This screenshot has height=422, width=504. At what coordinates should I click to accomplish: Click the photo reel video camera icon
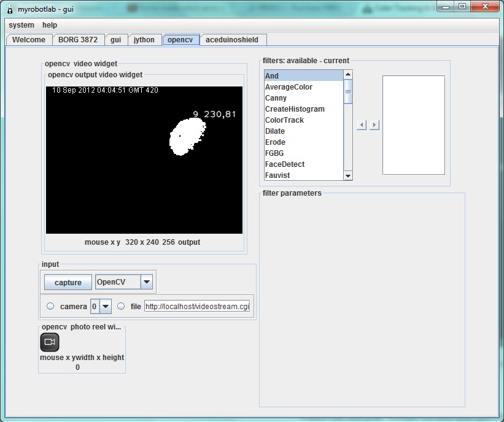[50, 342]
